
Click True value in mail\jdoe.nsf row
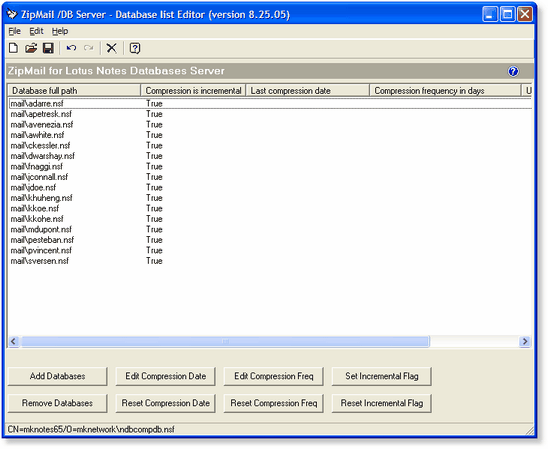point(154,187)
